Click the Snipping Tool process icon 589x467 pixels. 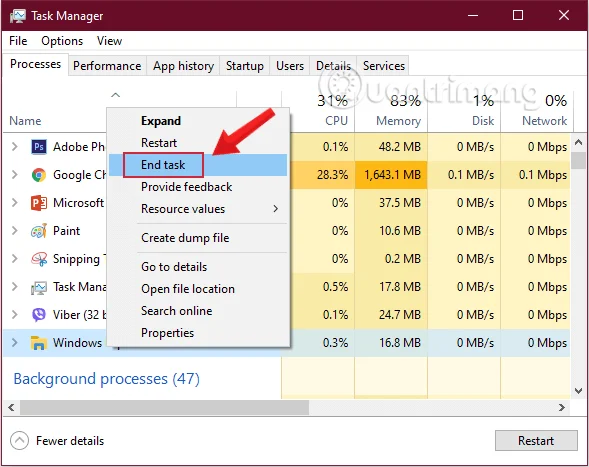point(39,259)
